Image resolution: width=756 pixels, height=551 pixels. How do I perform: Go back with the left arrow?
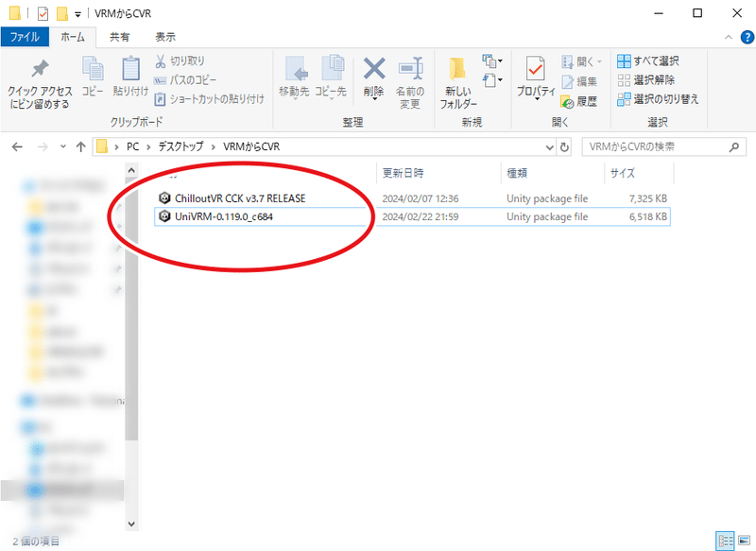tap(17, 147)
